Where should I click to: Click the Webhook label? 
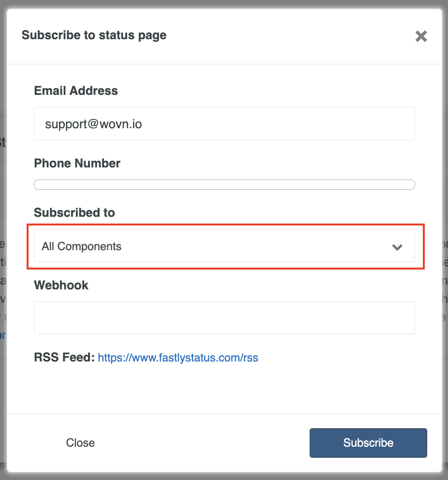click(x=61, y=285)
